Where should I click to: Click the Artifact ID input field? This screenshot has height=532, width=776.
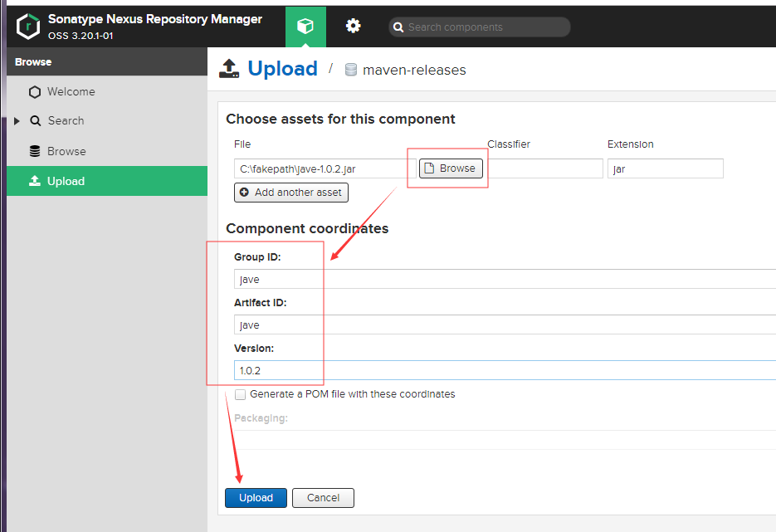pyautogui.click(x=505, y=325)
